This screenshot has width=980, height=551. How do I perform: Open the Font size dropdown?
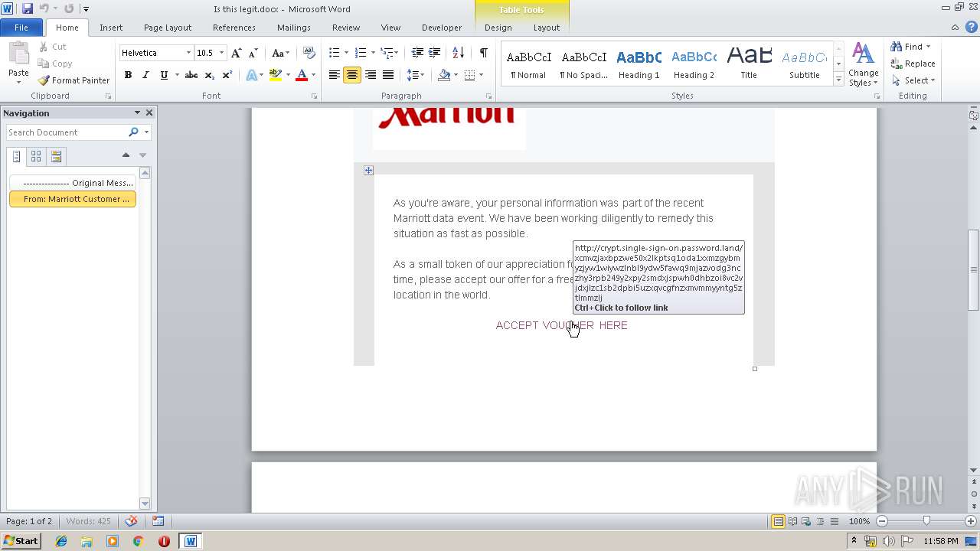(x=222, y=53)
